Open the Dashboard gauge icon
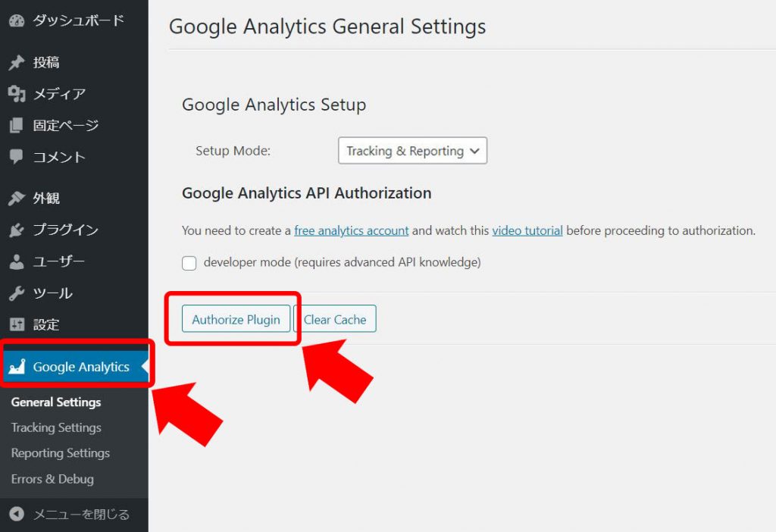 click(17, 20)
